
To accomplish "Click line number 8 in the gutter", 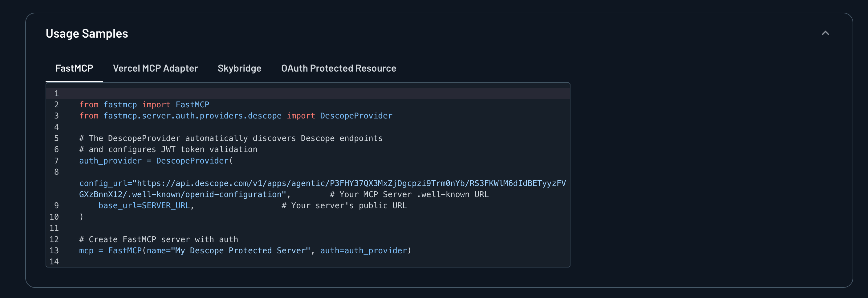I will click(x=56, y=172).
